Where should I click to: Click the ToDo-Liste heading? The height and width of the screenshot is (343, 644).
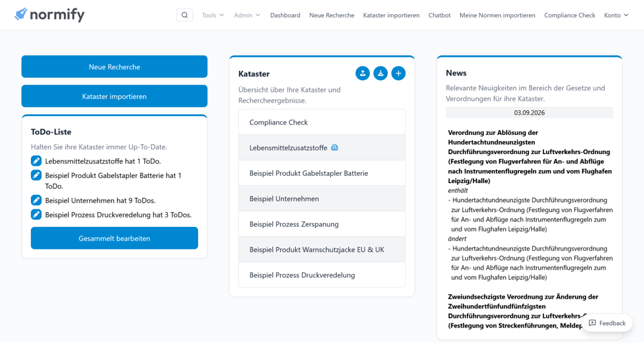click(51, 132)
